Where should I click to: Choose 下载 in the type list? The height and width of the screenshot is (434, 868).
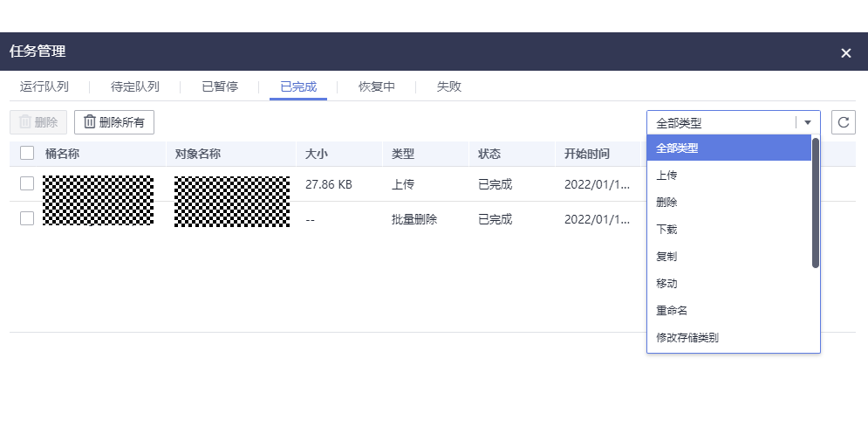click(666, 230)
